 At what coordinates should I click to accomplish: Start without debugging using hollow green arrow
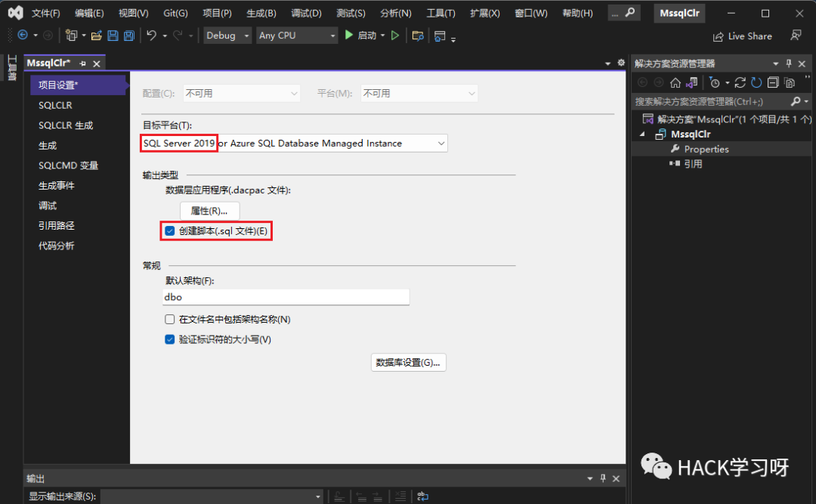395,36
